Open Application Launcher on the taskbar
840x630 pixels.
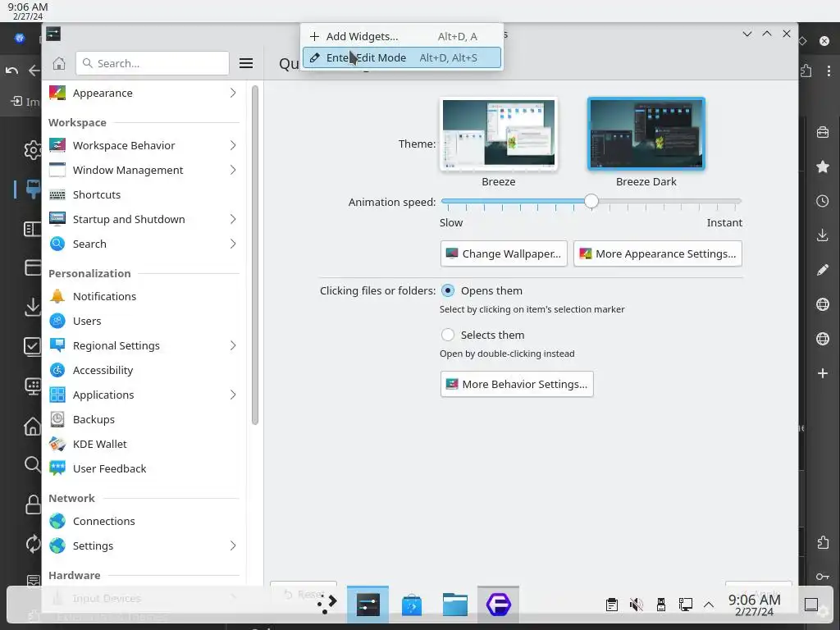(x=326, y=605)
